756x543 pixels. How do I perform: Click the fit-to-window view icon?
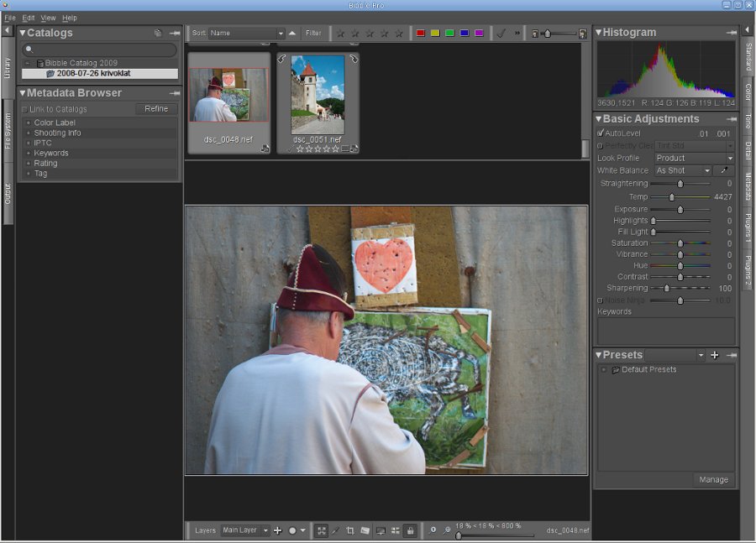point(321,530)
